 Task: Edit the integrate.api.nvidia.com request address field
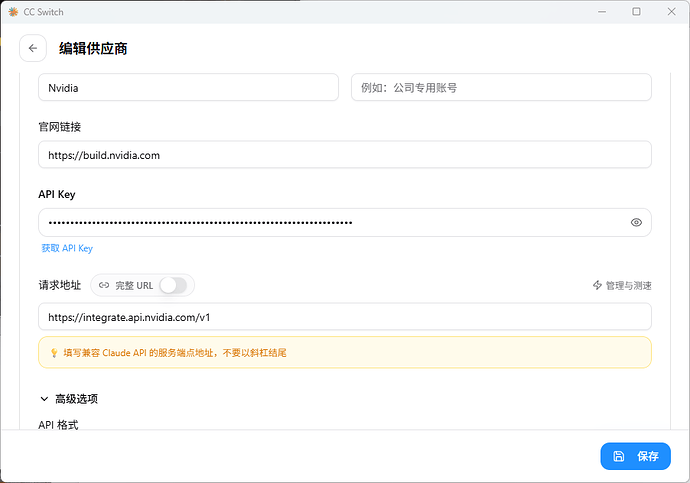pyautogui.click(x=345, y=317)
